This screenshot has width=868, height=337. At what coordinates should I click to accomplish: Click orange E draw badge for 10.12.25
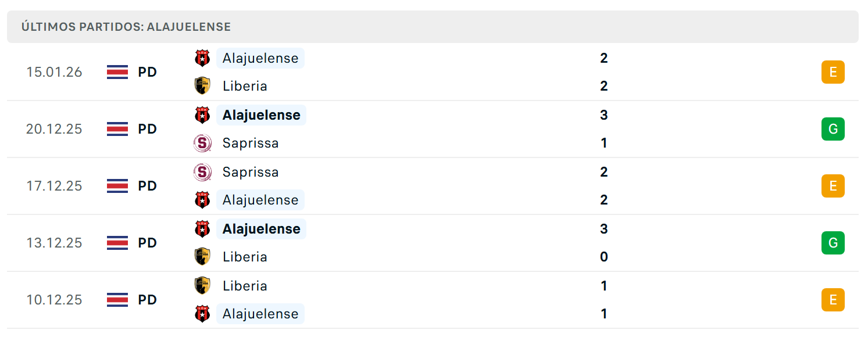point(833,300)
